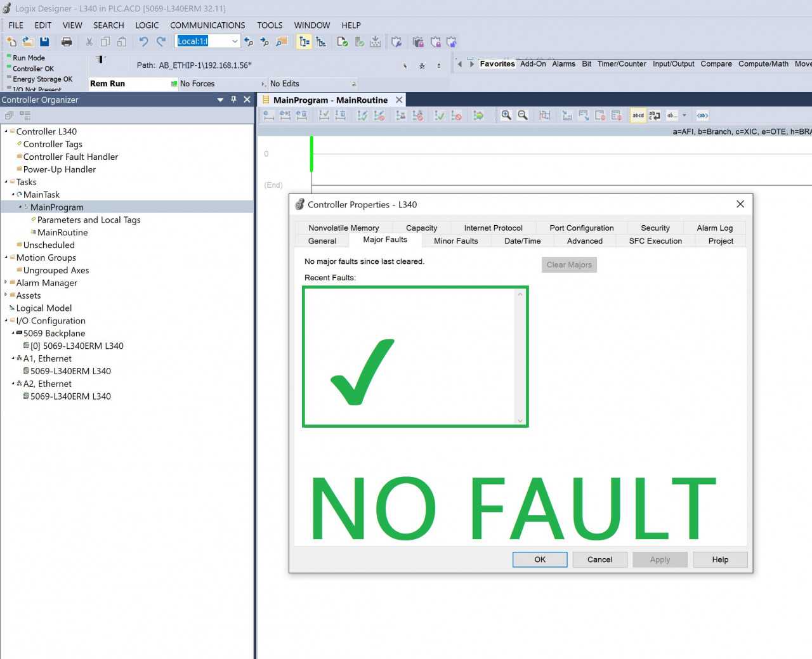Select Controller Tags in the organizer tree
Image resolution: width=812 pixels, height=659 pixels.
[53, 144]
